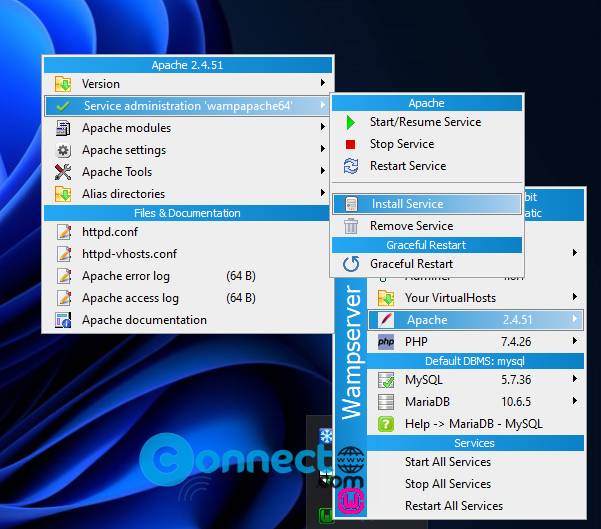
Task: Expand the Your VirtualHosts submenu arrow
Action: (575, 297)
